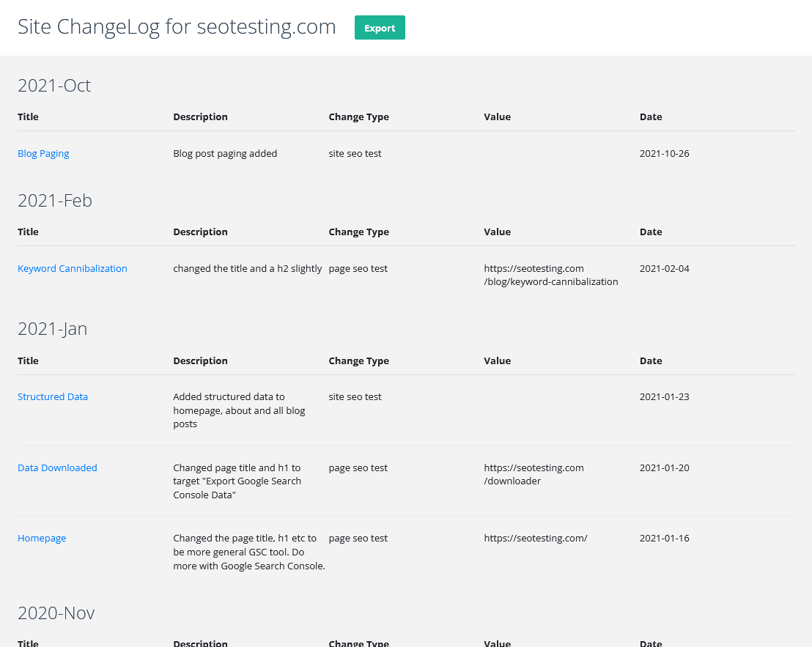Image resolution: width=812 pixels, height=647 pixels.
Task: Click the keyword-cannibalization blog URL
Action: click(550, 275)
